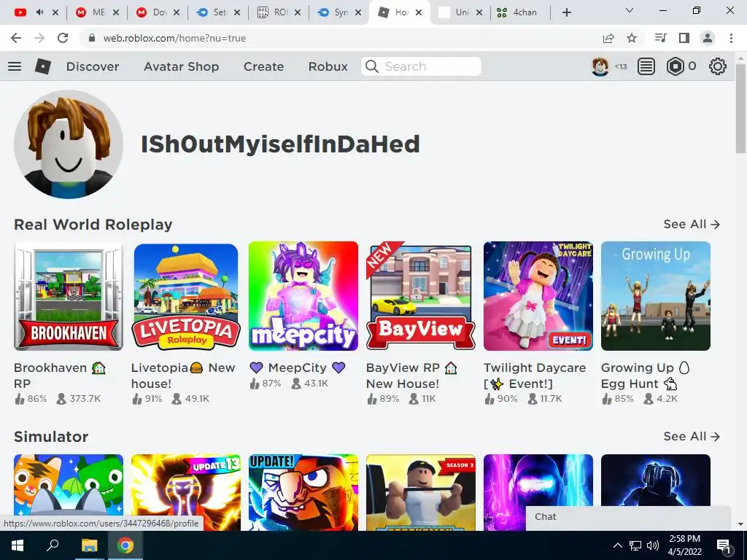
Task: Go back to previous page
Action: [16, 38]
